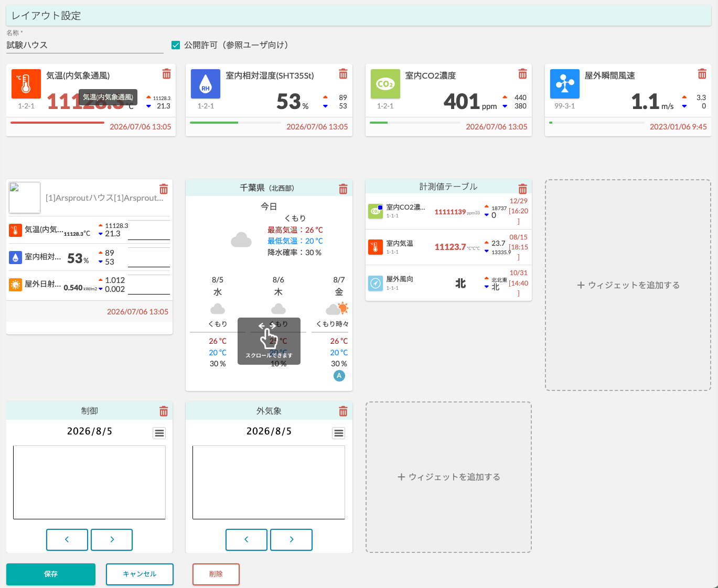This screenshot has height=588, width=718.
Task: Click the red 削除 button
Action: pyautogui.click(x=216, y=574)
